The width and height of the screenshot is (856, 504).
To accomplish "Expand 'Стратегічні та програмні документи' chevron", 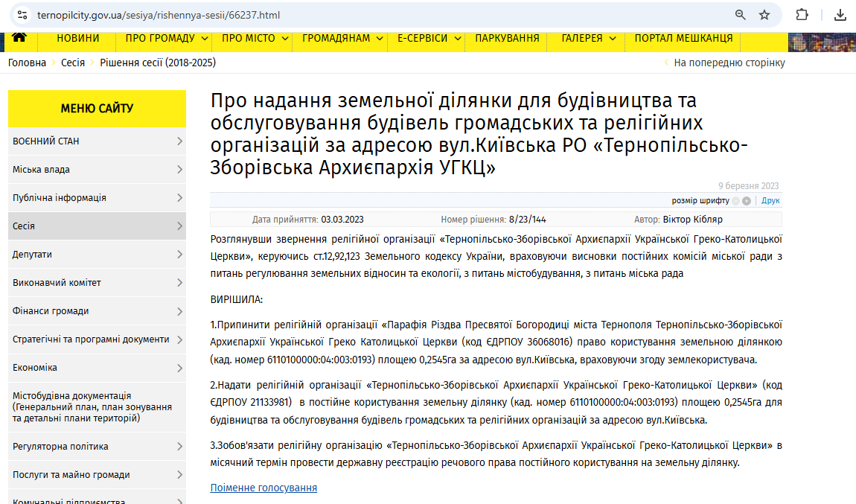I will pos(179,339).
